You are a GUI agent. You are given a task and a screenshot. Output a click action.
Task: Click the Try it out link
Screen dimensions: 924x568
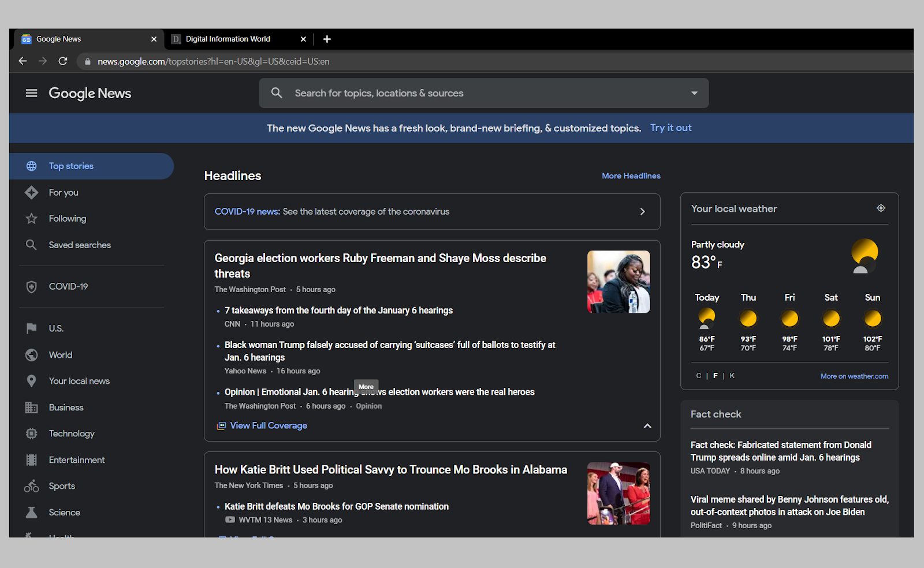[x=670, y=128]
